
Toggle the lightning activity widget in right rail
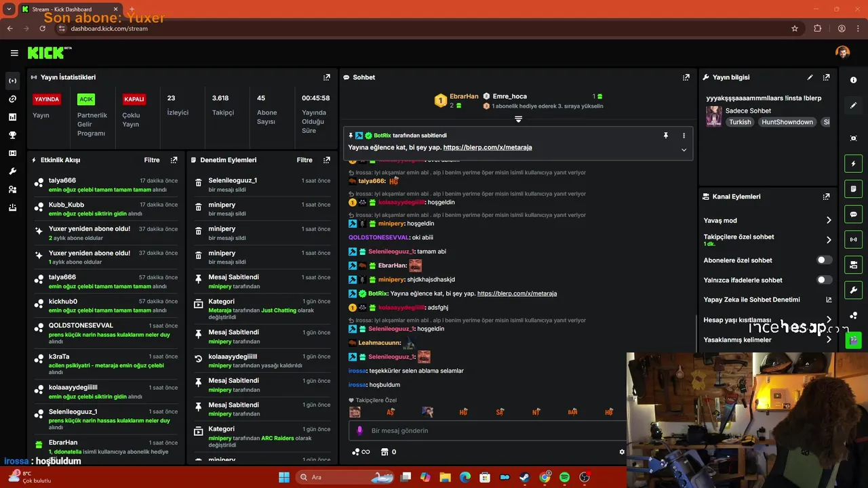(x=854, y=163)
